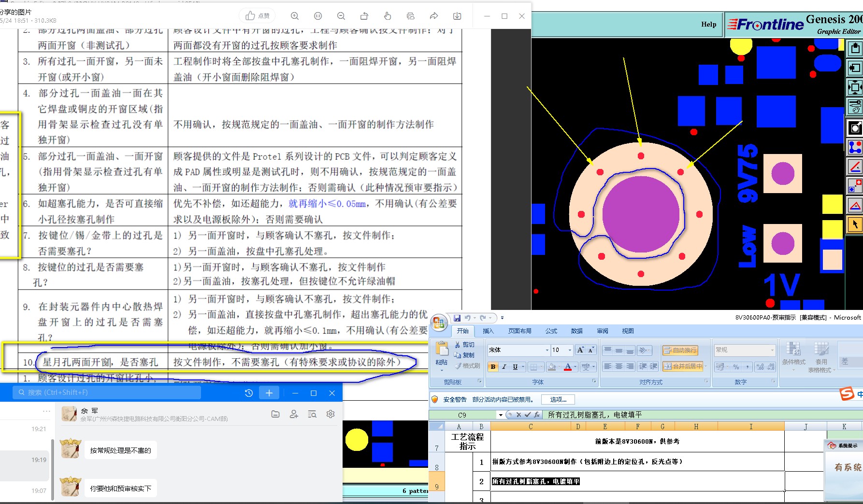Click the Genesis snap red-blue squares icon
Viewport: 863px width, 504px height.
tap(855, 186)
